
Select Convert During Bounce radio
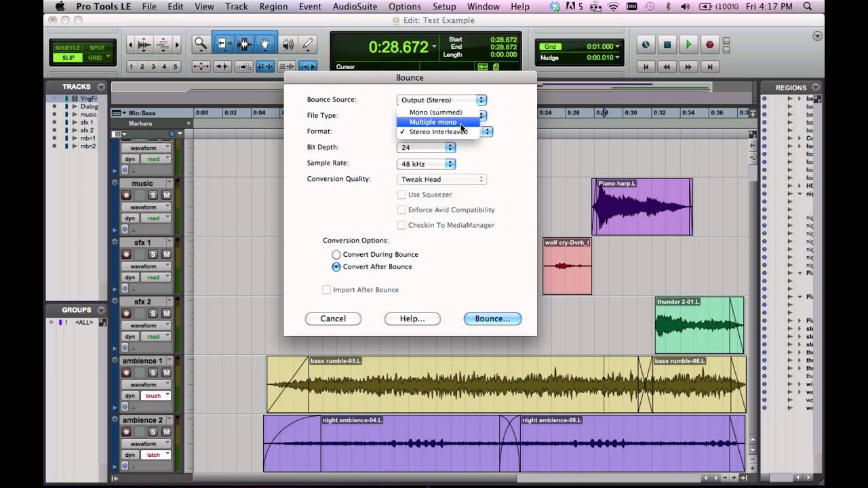[x=336, y=254]
